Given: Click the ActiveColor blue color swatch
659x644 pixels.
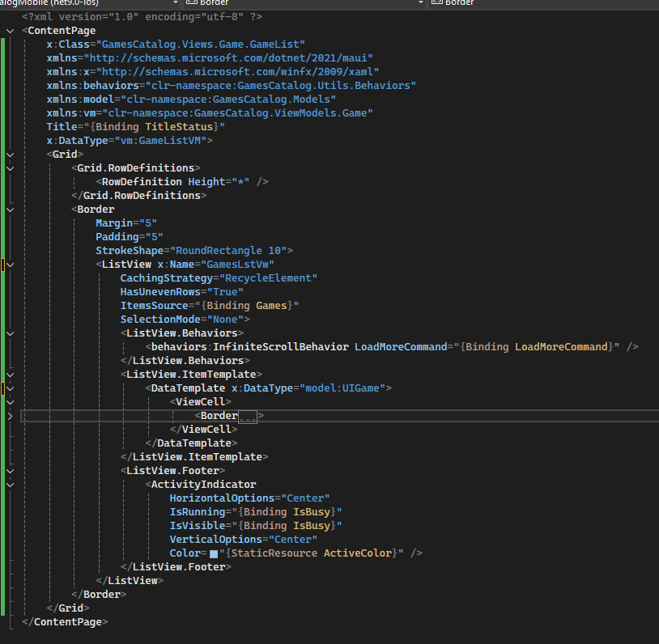Looking at the screenshot, I should coord(214,553).
